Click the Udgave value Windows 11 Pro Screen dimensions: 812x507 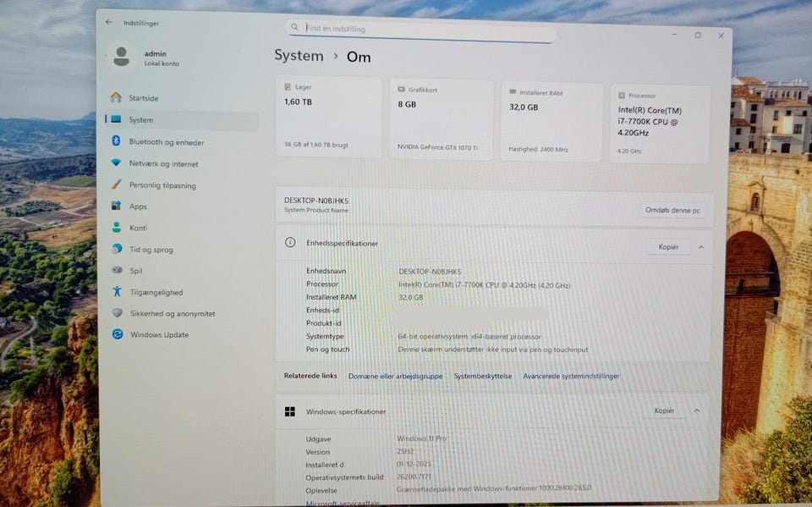(x=421, y=438)
